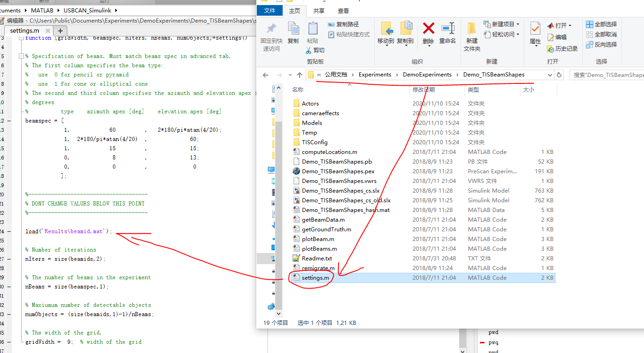This screenshot has height=353, width=644.
Task: Open address bar history dropdown
Action: point(549,75)
